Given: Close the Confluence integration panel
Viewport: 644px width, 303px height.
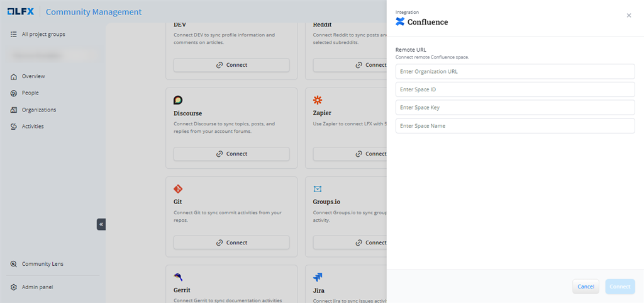Looking at the screenshot, I should 628,16.
